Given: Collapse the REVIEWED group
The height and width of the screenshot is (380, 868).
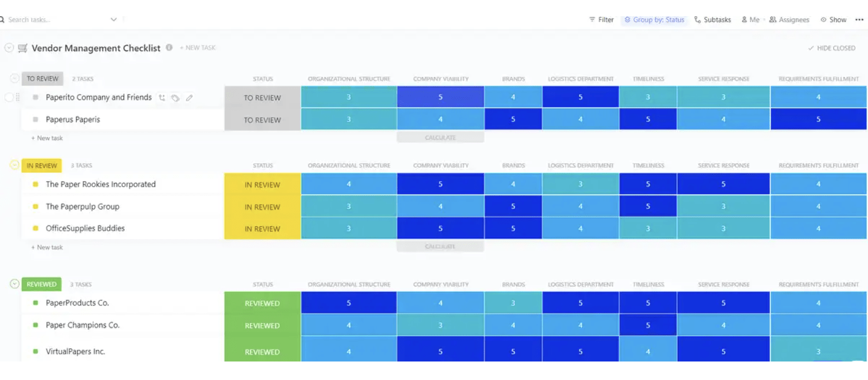Looking at the screenshot, I should (x=14, y=284).
